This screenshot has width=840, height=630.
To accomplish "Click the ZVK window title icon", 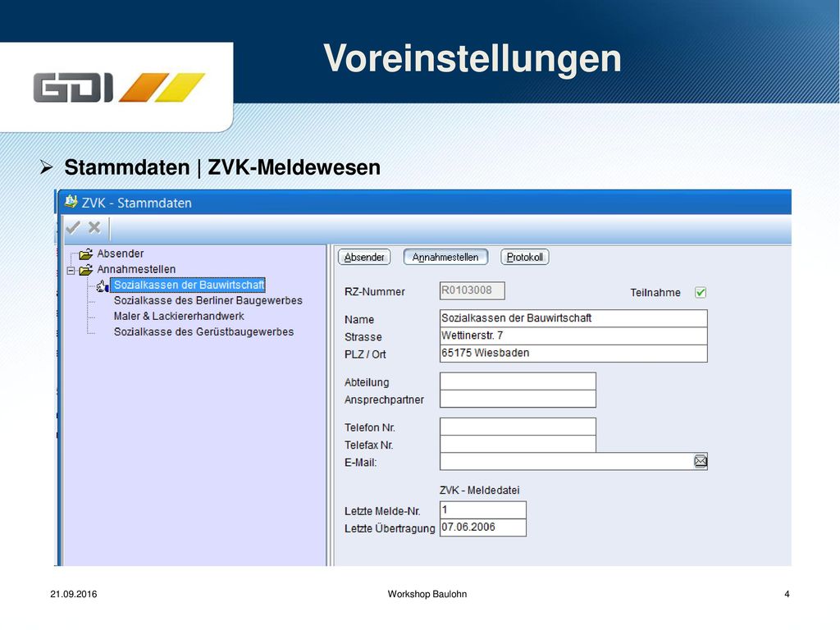I will [x=71, y=202].
